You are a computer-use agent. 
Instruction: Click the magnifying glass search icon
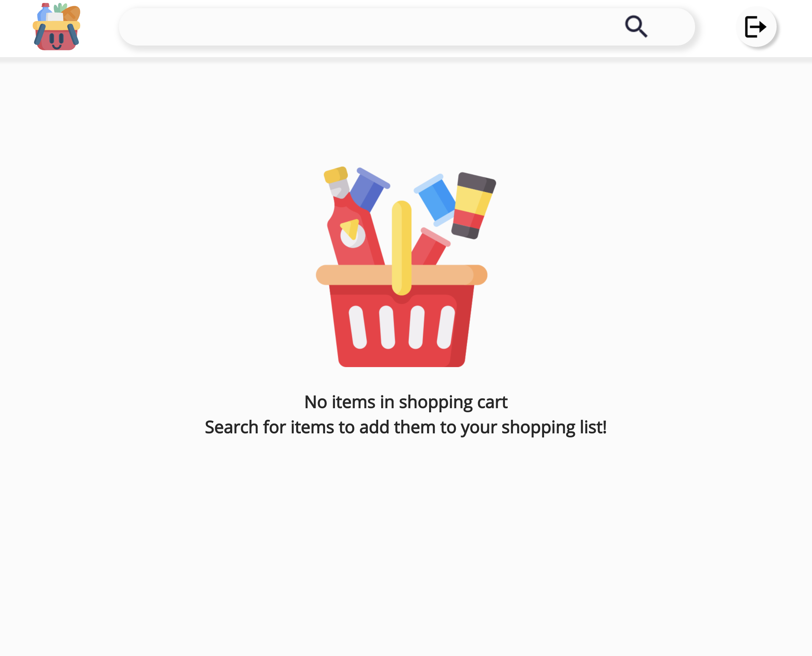pyautogui.click(x=636, y=27)
